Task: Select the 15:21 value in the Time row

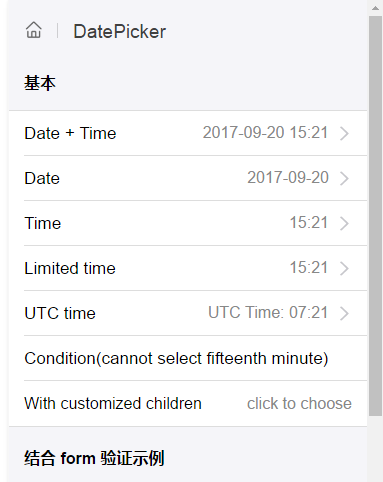Action: point(309,223)
